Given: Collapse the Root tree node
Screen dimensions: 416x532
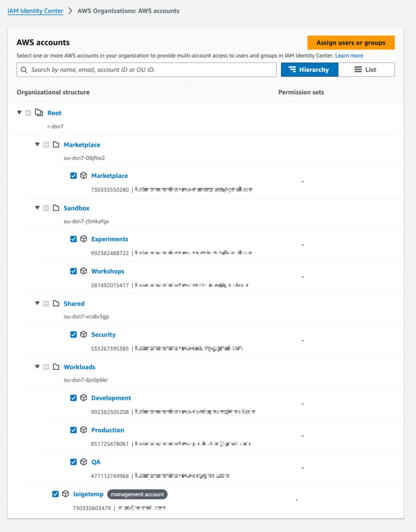Looking at the screenshot, I should [19, 113].
